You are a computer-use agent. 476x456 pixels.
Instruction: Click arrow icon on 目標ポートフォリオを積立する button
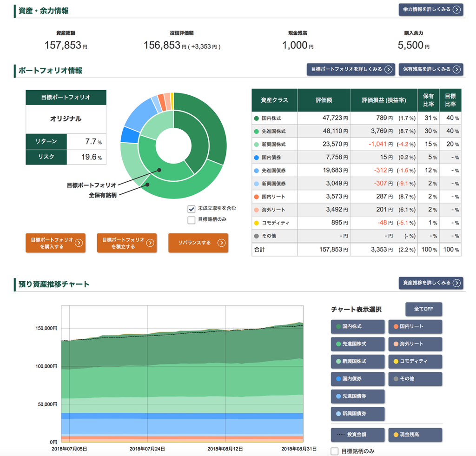[x=150, y=243]
